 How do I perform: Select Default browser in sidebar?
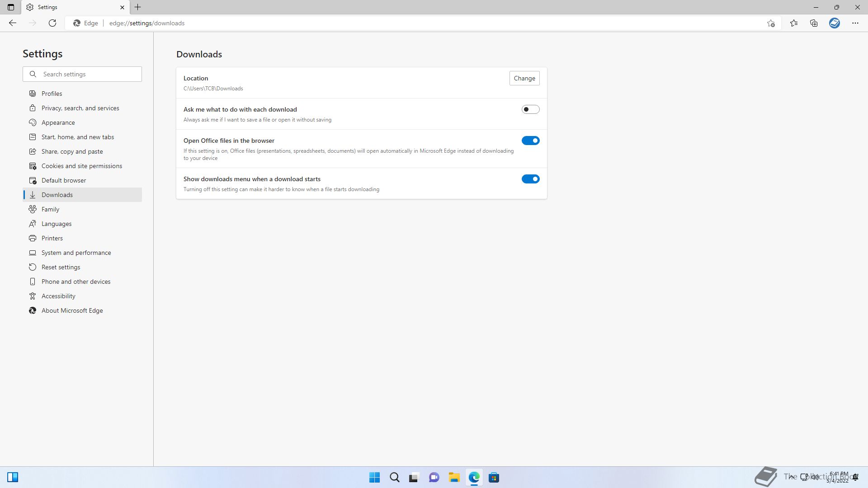click(x=82, y=180)
